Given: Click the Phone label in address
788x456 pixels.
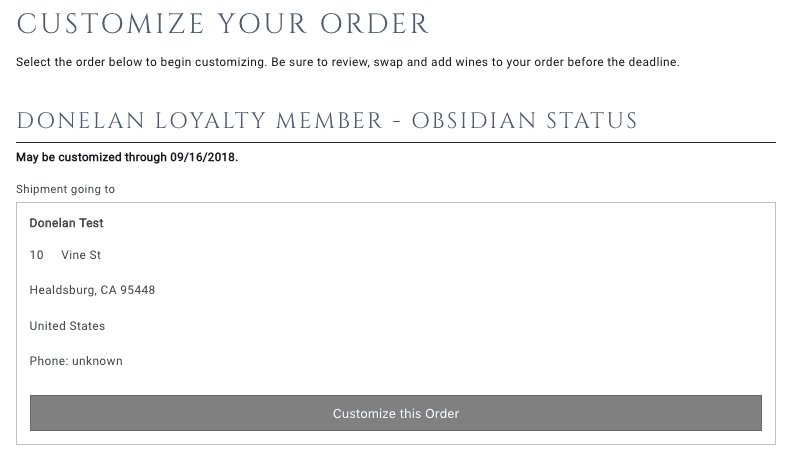Looking at the screenshot, I should pyautogui.click(x=48, y=361).
